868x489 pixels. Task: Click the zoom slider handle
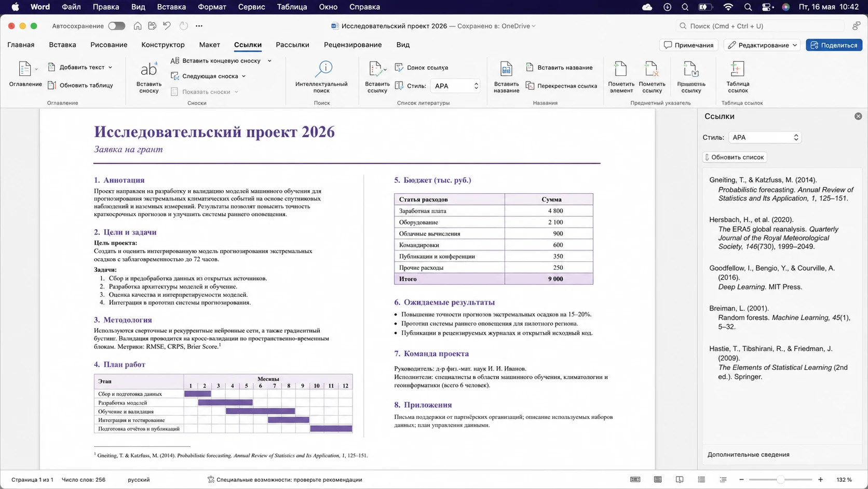coord(780,480)
